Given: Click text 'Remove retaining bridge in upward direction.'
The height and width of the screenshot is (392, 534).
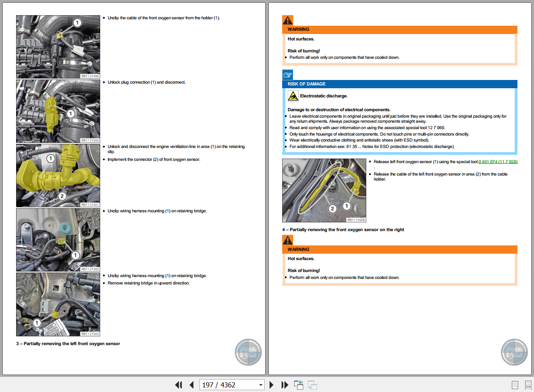Looking at the screenshot, I should point(148,284).
